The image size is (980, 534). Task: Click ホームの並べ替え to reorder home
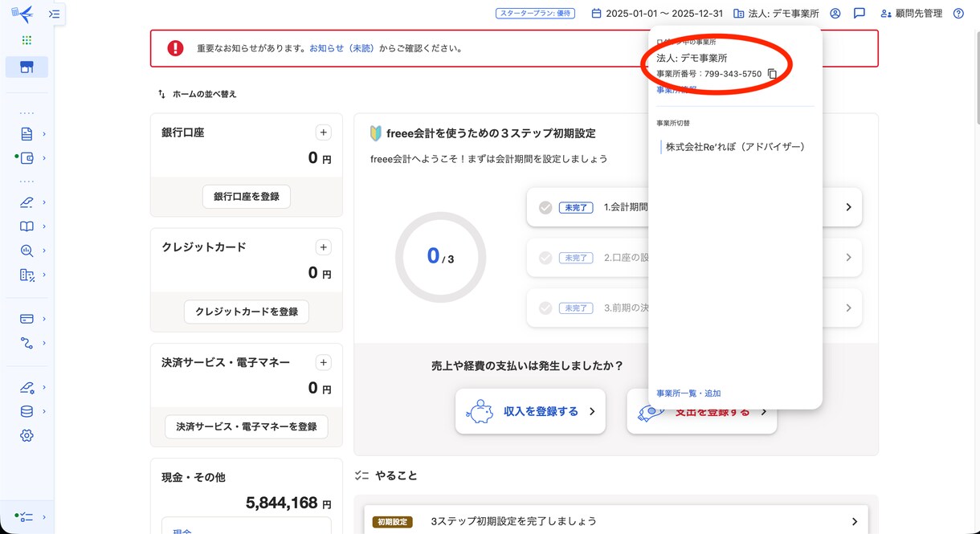(197, 94)
